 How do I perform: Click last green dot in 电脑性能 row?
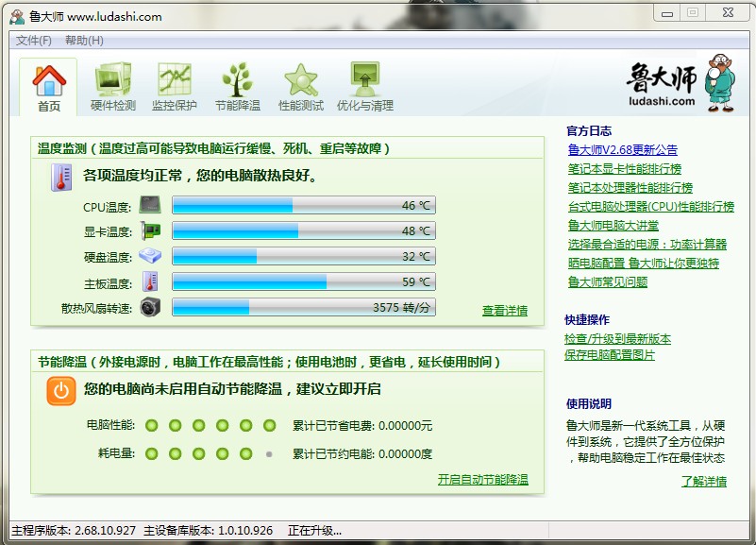pyautogui.click(x=270, y=425)
